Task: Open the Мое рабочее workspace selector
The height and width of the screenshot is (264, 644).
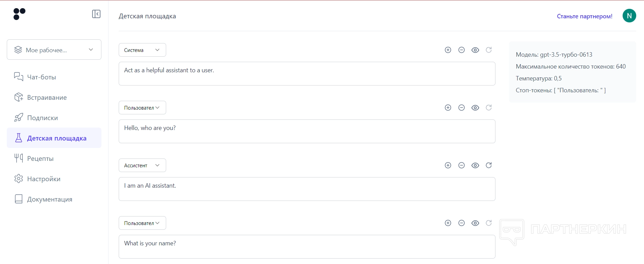Action: coord(54,50)
